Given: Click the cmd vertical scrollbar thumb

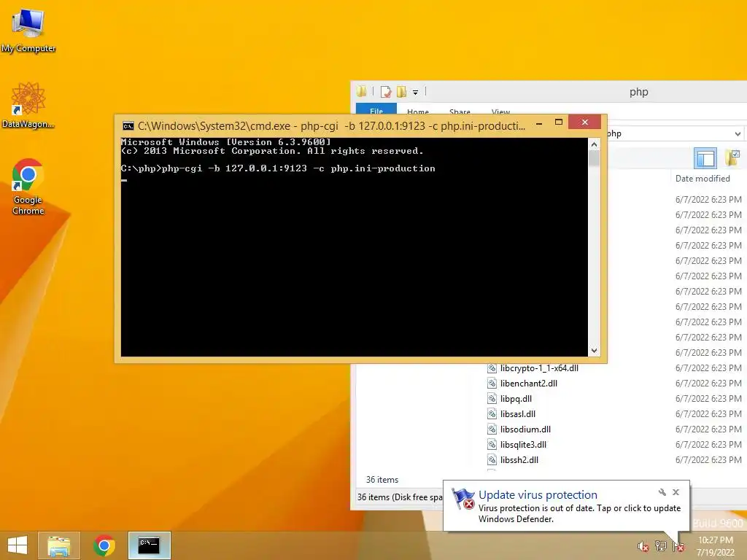Looking at the screenshot, I should (594, 158).
